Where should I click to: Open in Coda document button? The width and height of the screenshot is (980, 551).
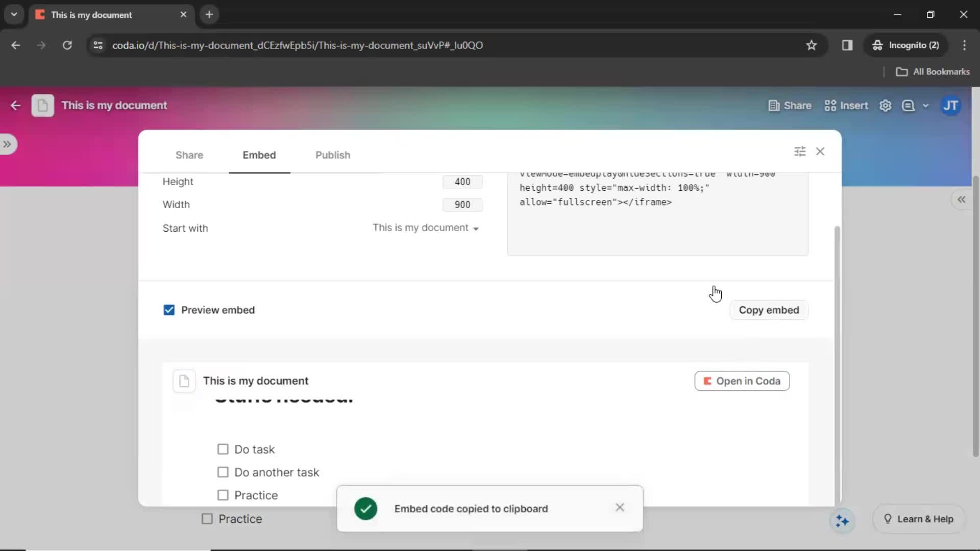pos(743,381)
